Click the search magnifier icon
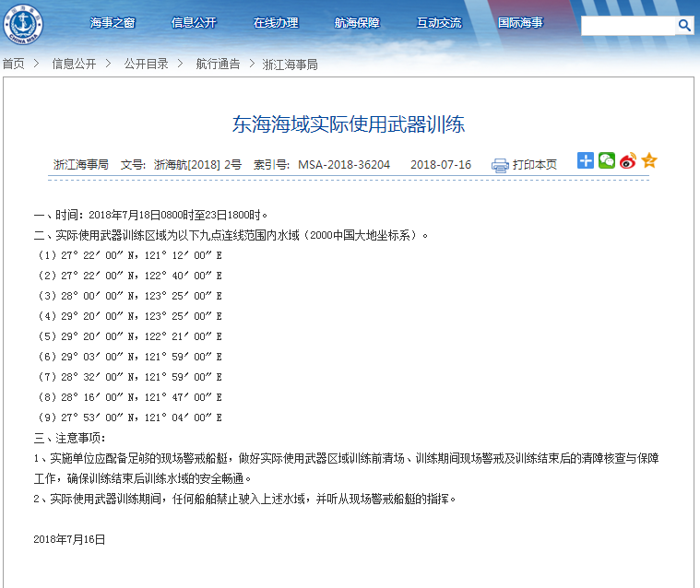The height and width of the screenshot is (588, 700). (x=684, y=26)
